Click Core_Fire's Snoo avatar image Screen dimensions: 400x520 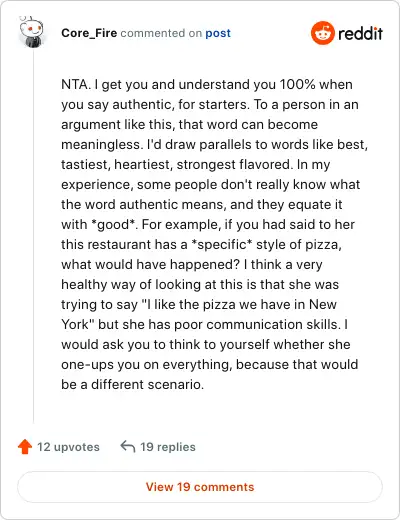[x=32, y=32]
